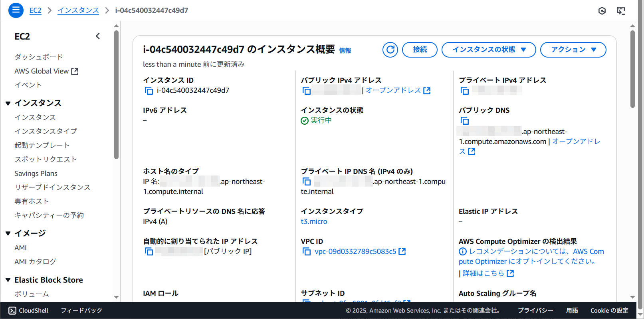644x319 pixels.
Task: Open the アクション dropdown menu
Action: point(573,50)
